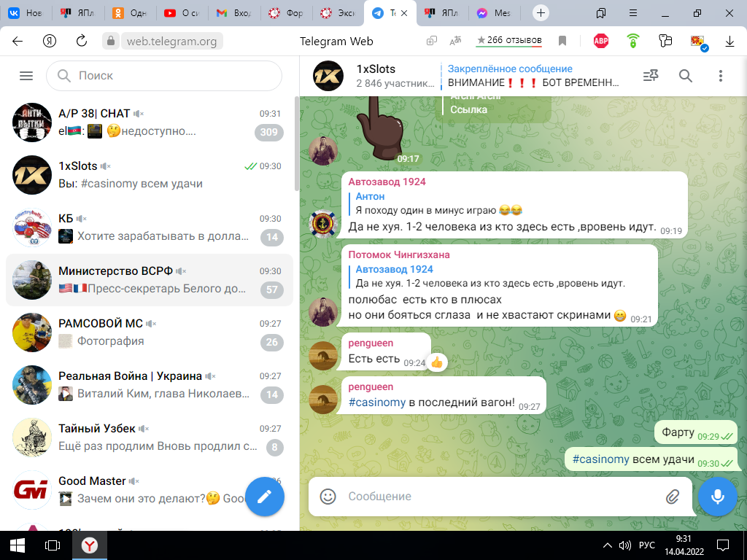
Task: Switch to the Одноклассники tab
Action: [130, 13]
